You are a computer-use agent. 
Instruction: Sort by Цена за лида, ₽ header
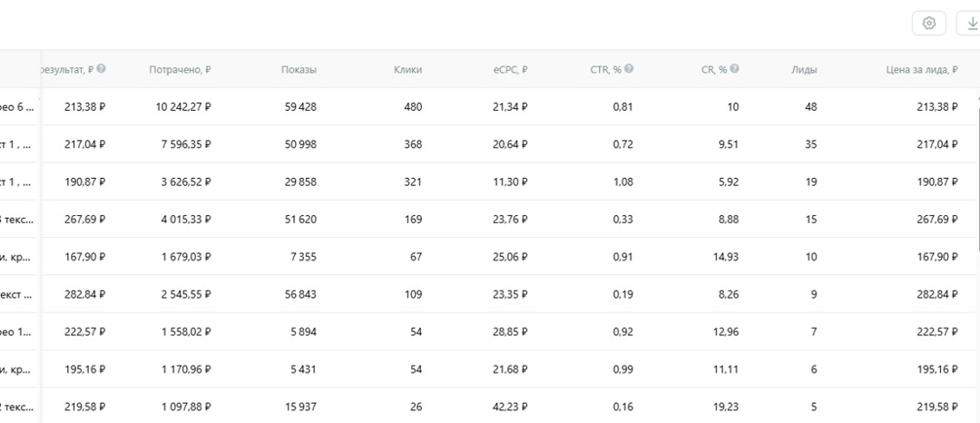pyautogui.click(x=921, y=70)
